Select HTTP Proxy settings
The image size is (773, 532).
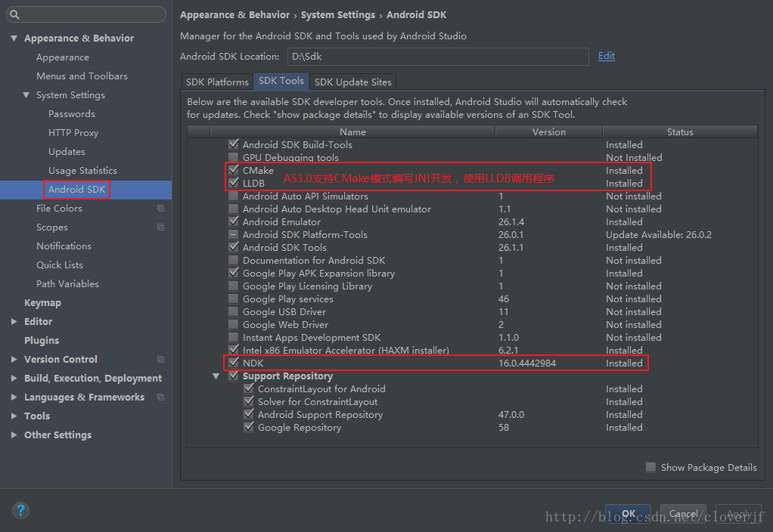(x=73, y=132)
